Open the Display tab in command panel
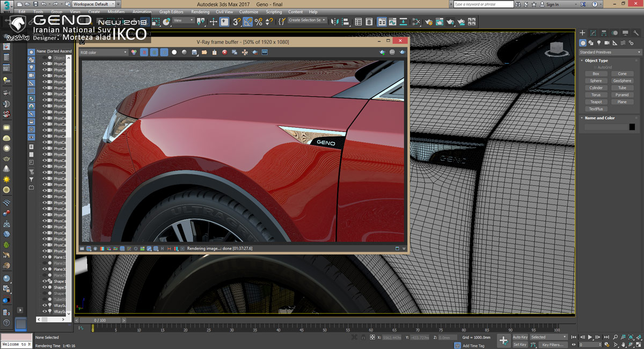644x349 pixels. 626,33
